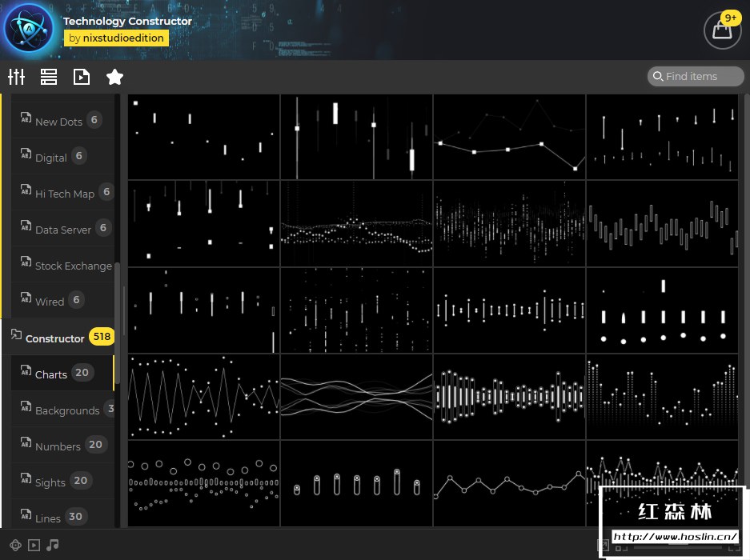The image size is (750, 560).
Task: Show favorites with the star icon
Action: pos(114,77)
